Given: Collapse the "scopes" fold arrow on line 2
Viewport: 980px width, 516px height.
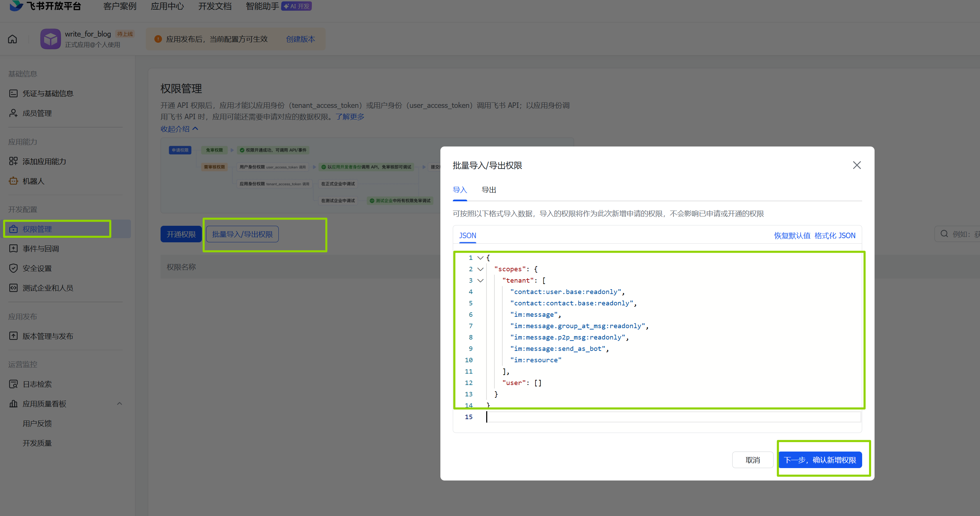Looking at the screenshot, I should click(x=480, y=270).
